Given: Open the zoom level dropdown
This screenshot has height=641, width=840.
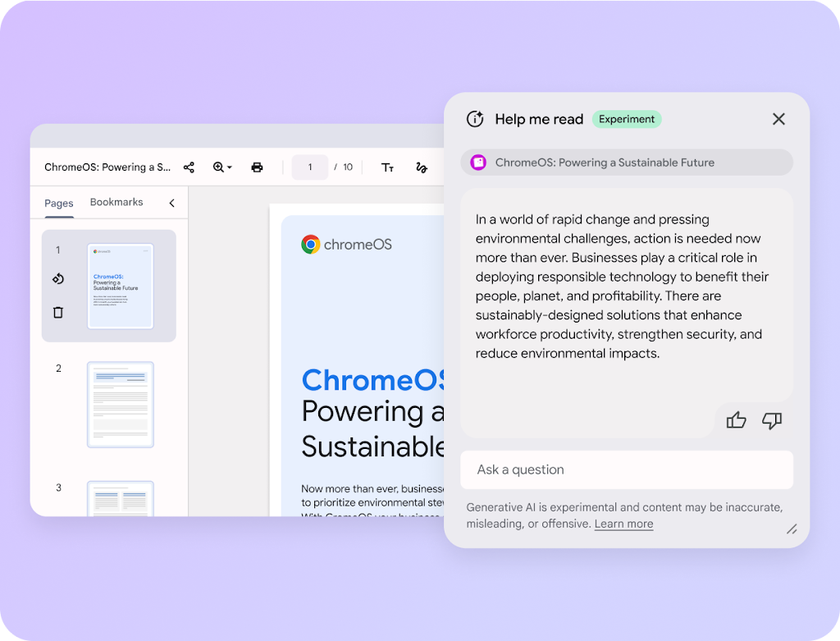Looking at the screenshot, I should [x=222, y=167].
